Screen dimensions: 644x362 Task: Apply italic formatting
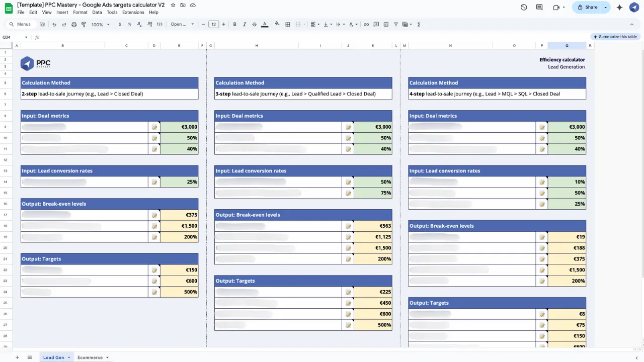pos(245,24)
